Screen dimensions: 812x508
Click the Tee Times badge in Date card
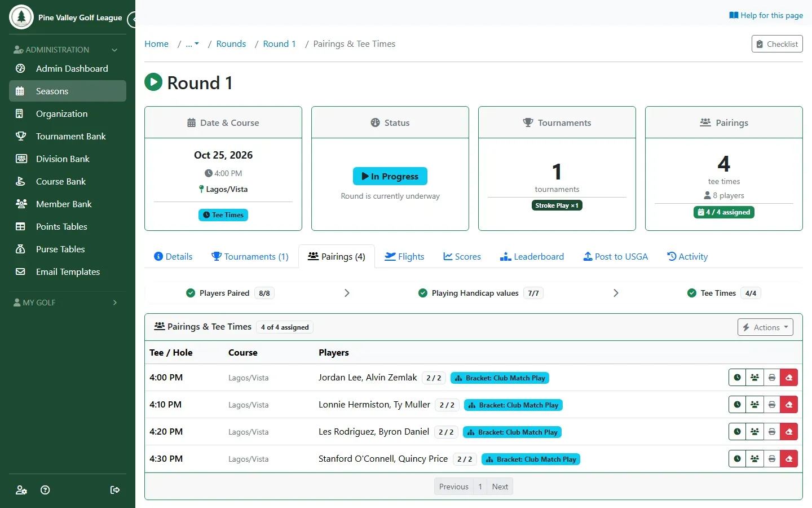click(x=223, y=215)
